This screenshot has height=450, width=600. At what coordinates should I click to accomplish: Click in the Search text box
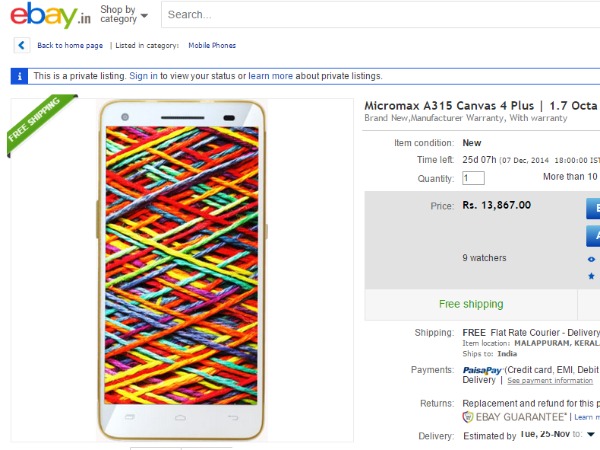click(380, 15)
